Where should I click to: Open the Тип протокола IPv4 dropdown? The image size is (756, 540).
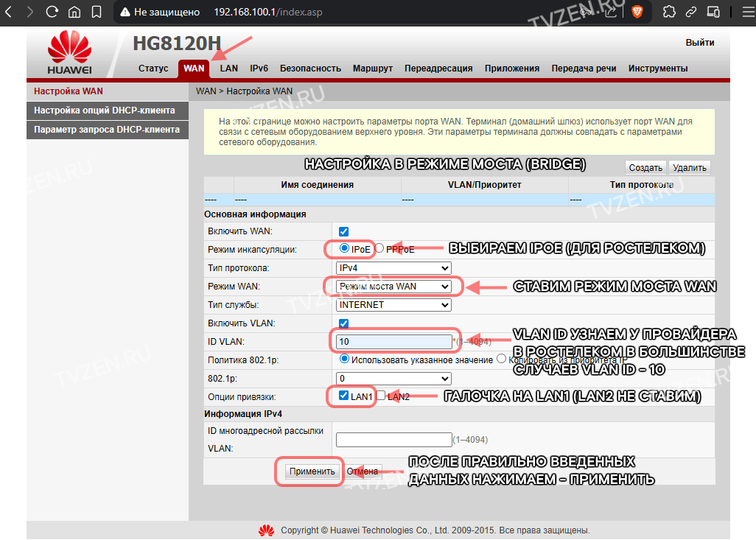point(393,268)
